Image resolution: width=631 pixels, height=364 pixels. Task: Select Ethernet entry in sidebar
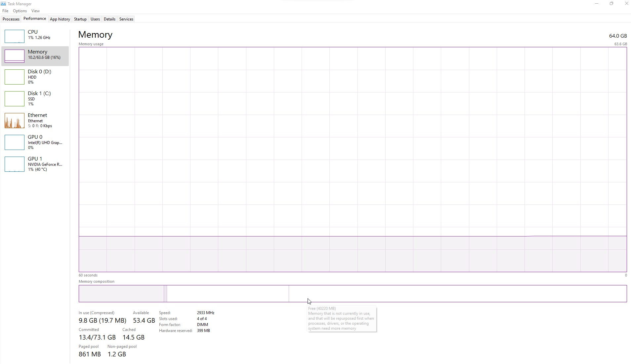coord(35,121)
